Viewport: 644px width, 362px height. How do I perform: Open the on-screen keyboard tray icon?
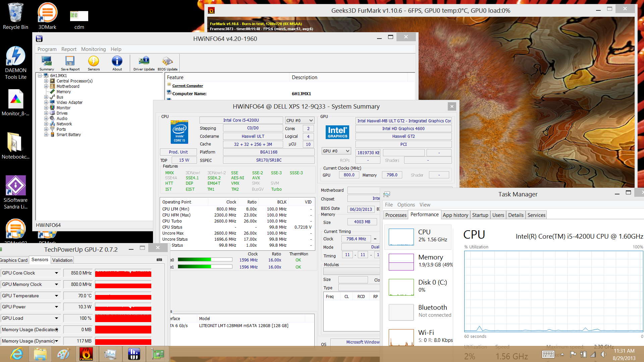pyautogui.click(x=548, y=354)
